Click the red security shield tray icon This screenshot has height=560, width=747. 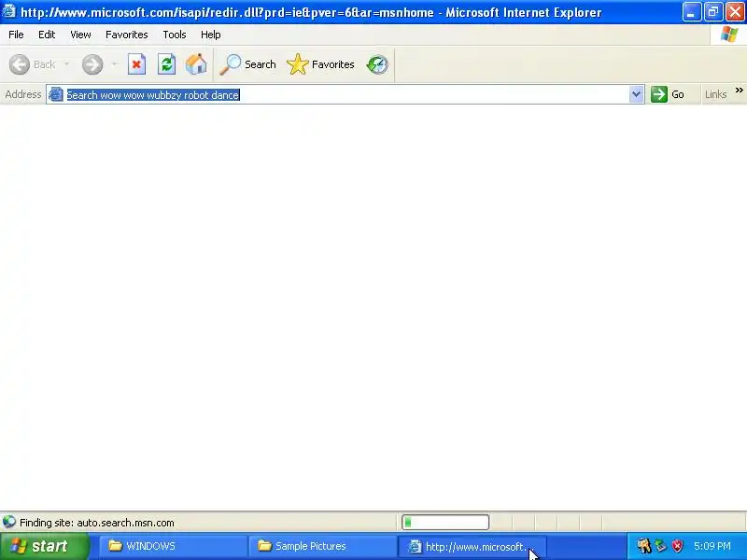pyautogui.click(x=678, y=546)
